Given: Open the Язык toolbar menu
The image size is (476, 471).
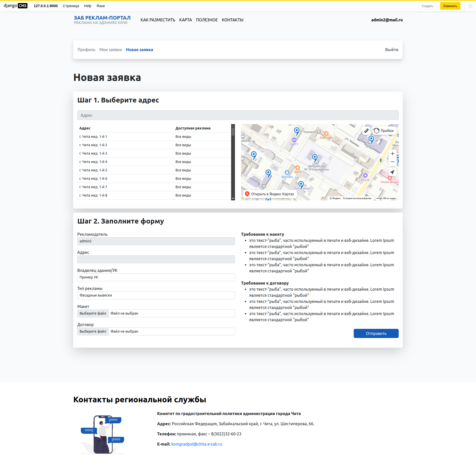Looking at the screenshot, I should point(100,6).
